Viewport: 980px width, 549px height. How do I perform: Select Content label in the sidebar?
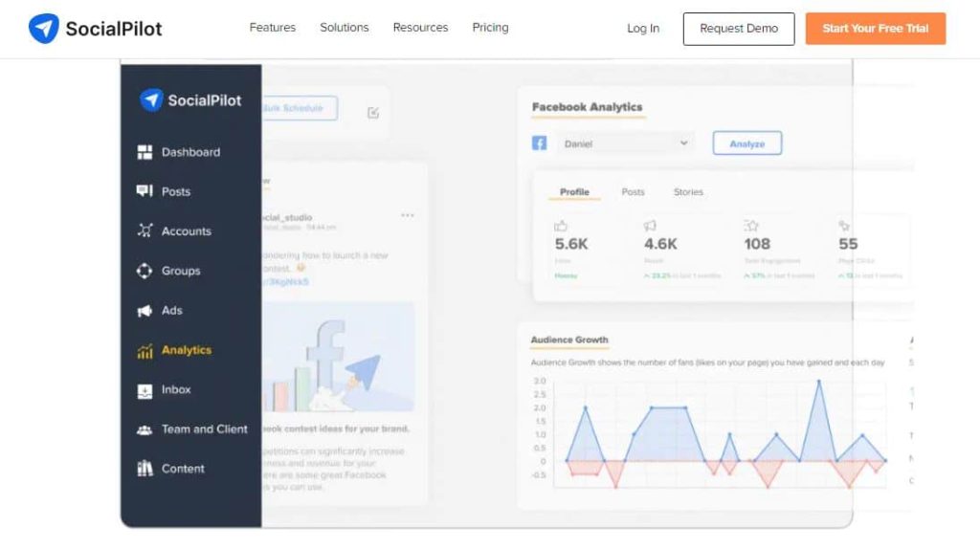(x=183, y=469)
